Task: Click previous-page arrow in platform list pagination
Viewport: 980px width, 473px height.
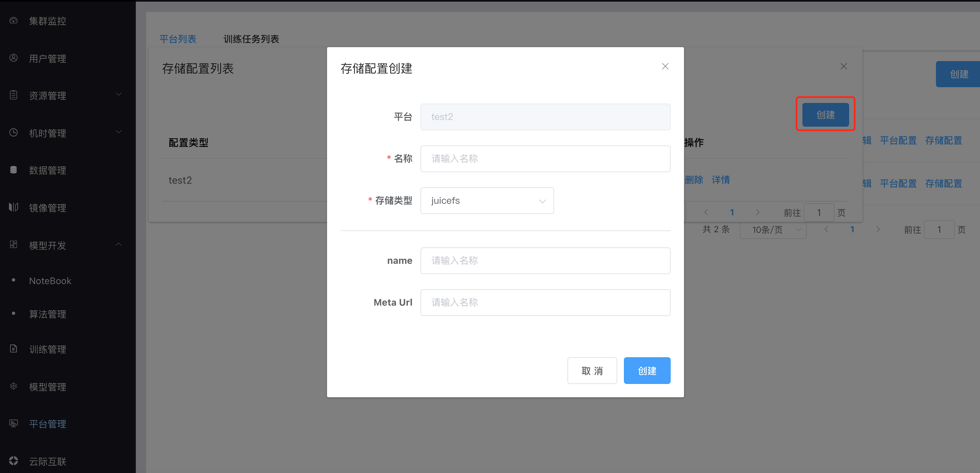Action: [826, 229]
